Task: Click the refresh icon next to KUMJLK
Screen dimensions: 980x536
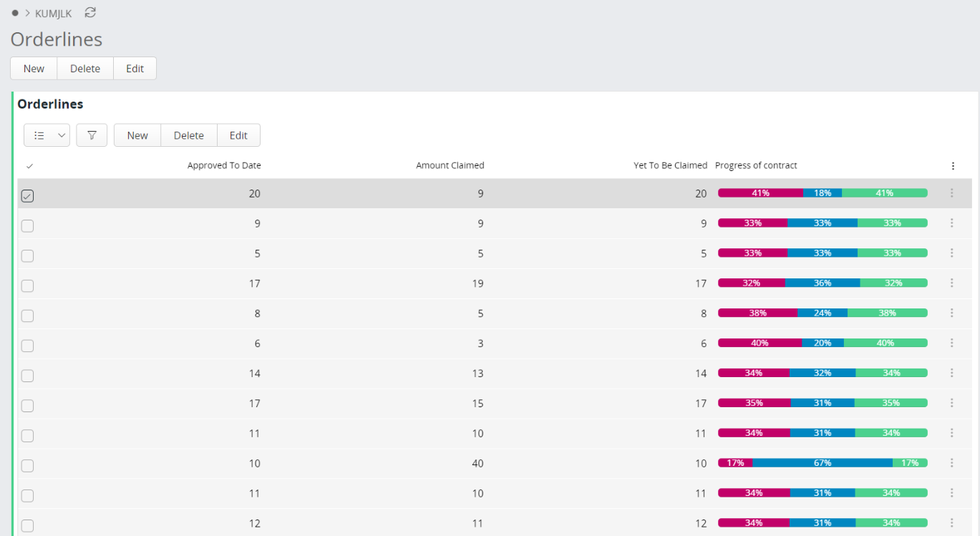Action: click(x=90, y=13)
